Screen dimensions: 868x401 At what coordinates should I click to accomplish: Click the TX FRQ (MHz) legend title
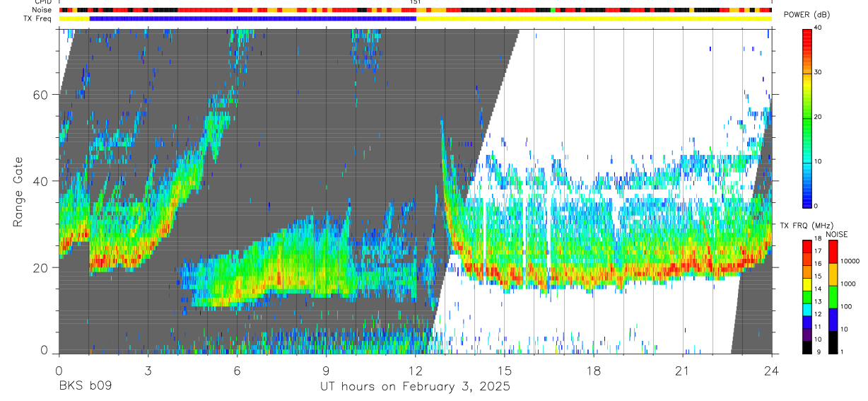coord(807,226)
